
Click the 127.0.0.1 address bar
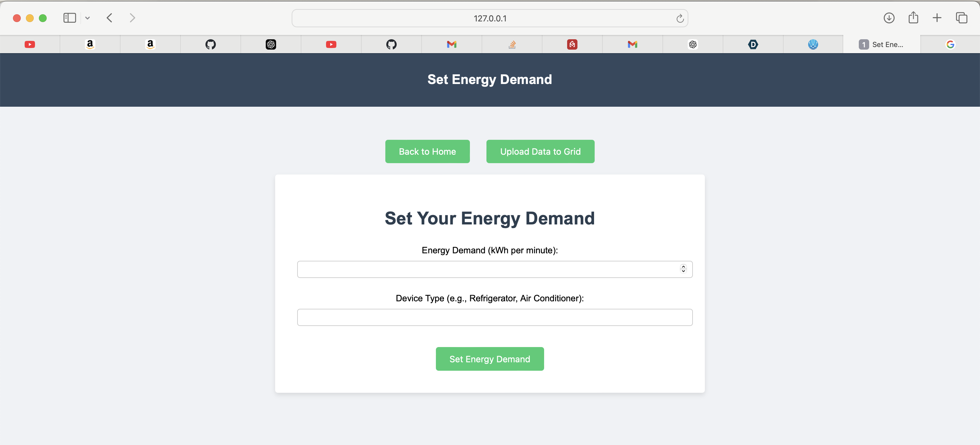[x=490, y=18]
